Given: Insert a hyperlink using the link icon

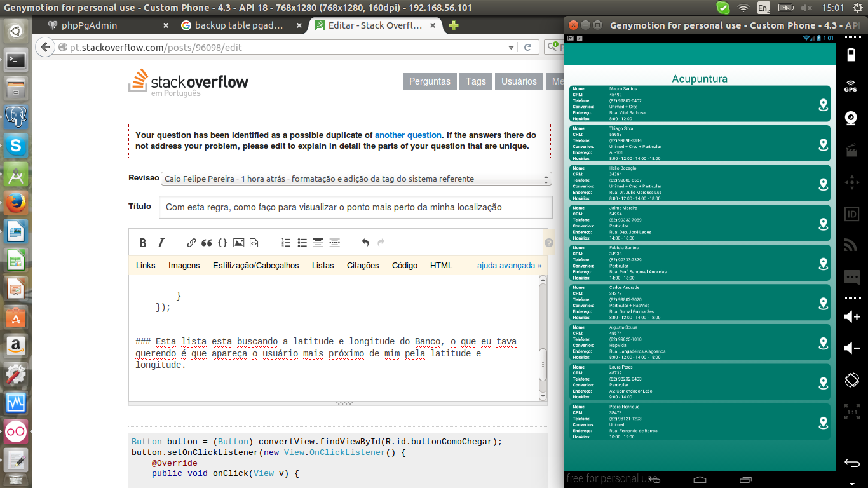Looking at the screenshot, I should pos(191,243).
